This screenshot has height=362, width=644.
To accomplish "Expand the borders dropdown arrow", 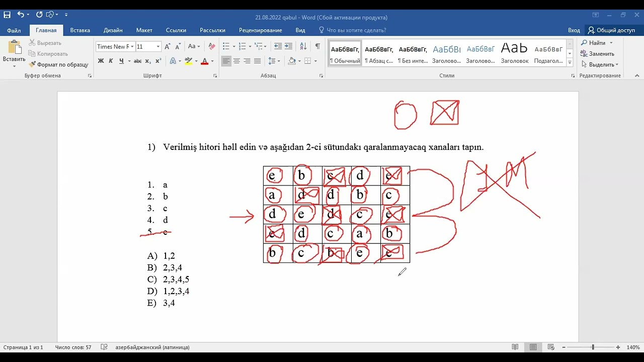I will point(315,61).
